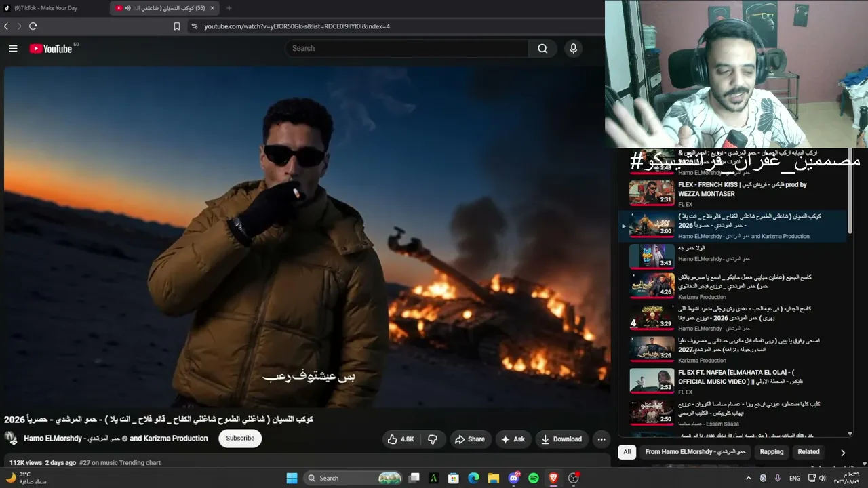This screenshot has height=488, width=868.
Task: Play the 3:26 Karizma Production playlist video
Action: (733, 349)
